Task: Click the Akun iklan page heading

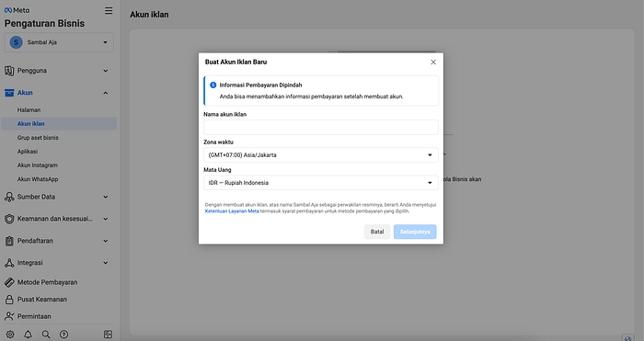Action: [x=149, y=15]
